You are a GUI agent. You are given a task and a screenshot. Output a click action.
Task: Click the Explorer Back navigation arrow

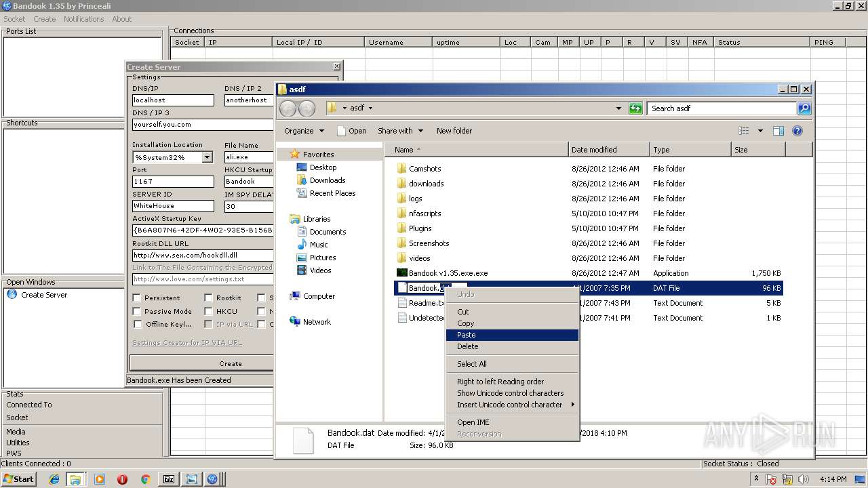pos(288,108)
